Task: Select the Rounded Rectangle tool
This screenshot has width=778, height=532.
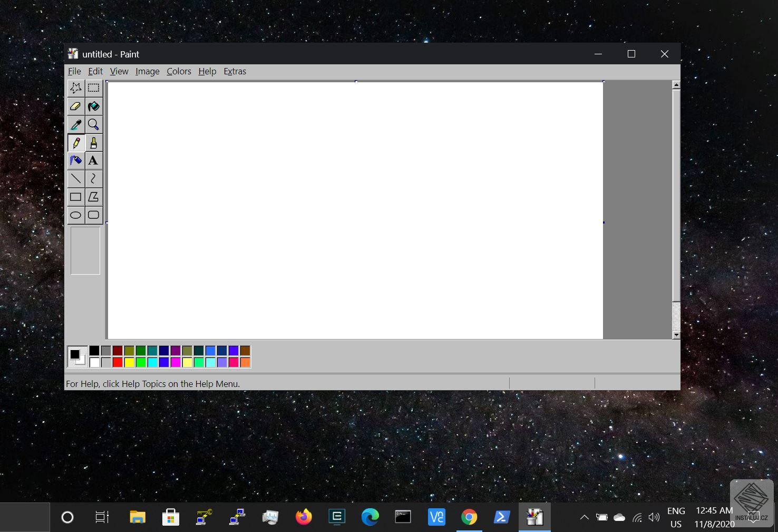Action: [94, 215]
